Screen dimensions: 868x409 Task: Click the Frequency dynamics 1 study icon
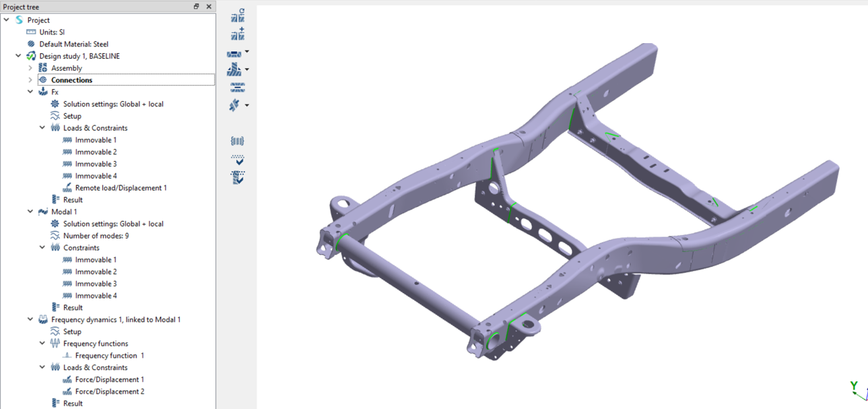tap(43, 319)
